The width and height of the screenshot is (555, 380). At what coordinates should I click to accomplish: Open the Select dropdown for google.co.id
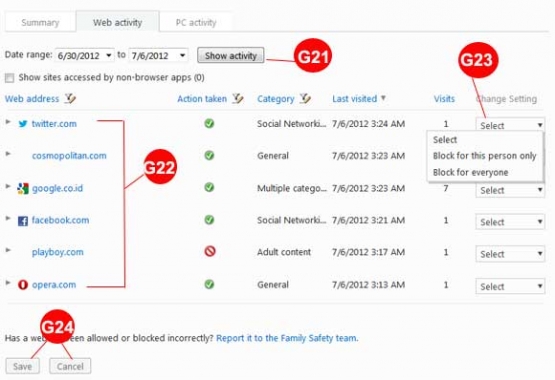(510, 190)
